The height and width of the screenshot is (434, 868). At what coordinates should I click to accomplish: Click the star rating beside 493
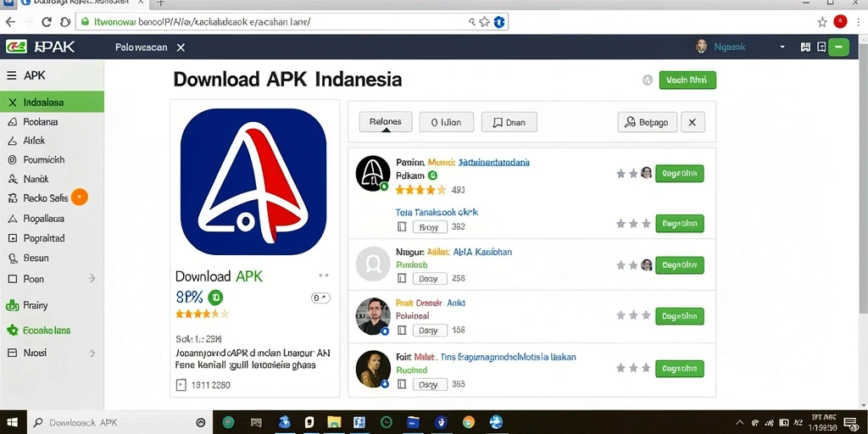click(420, 190)
